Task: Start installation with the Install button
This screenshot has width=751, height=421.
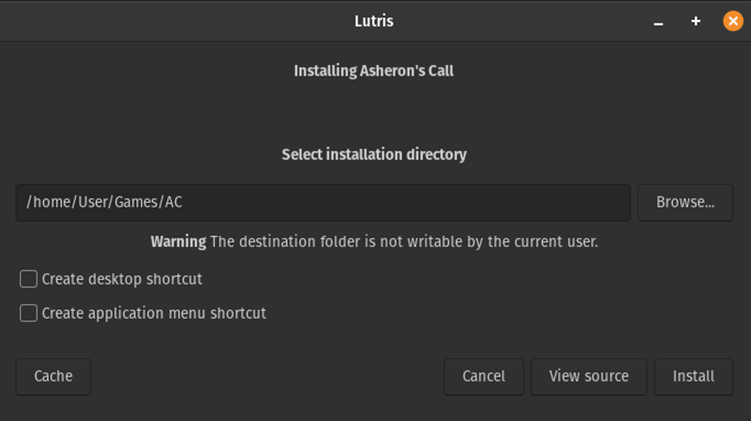Action: click(x=693, y=376)
